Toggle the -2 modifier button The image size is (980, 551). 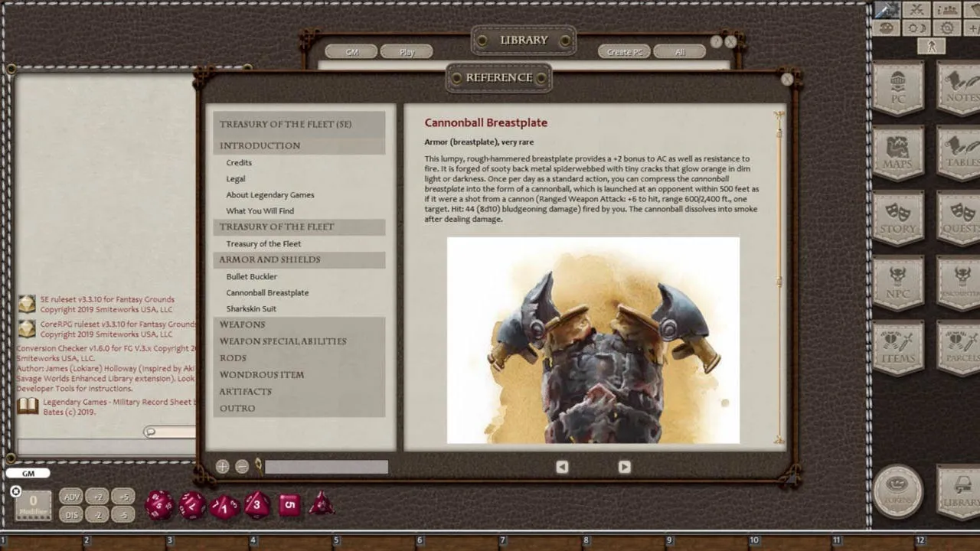tap(97, 515)
